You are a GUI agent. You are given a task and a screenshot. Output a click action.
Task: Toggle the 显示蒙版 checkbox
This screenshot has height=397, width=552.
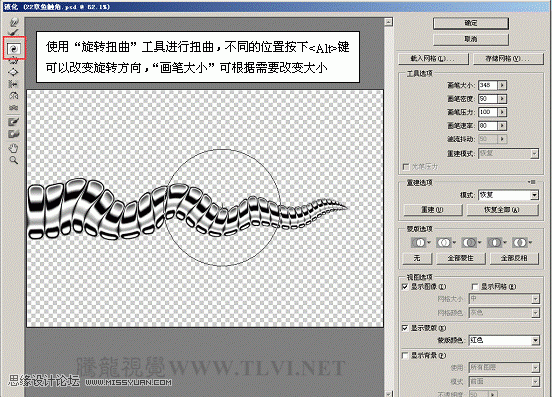pos(405,328)
